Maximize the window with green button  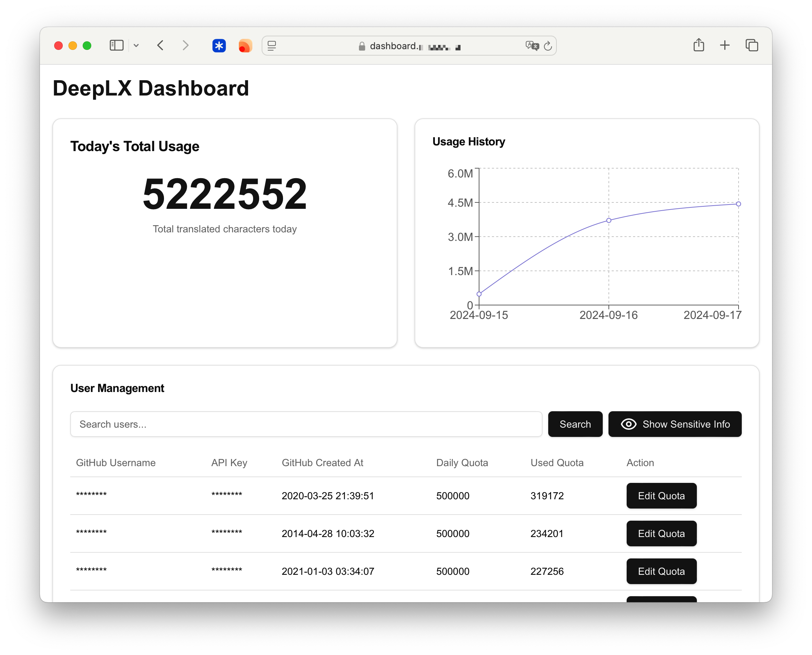point(87,46)
